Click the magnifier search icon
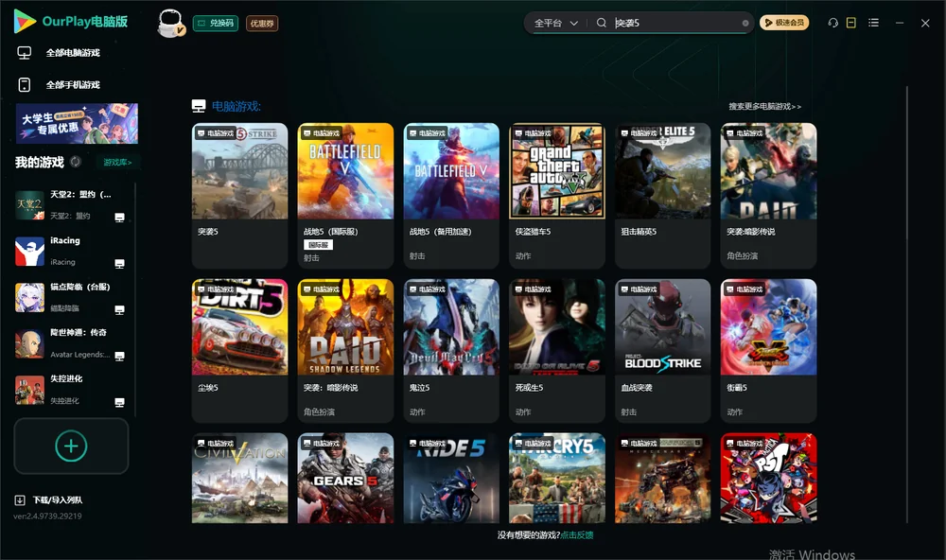 (602, 23)
